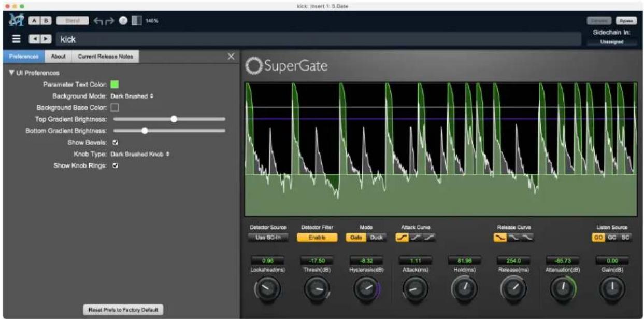Go to next preset arrow

point(46,39)
